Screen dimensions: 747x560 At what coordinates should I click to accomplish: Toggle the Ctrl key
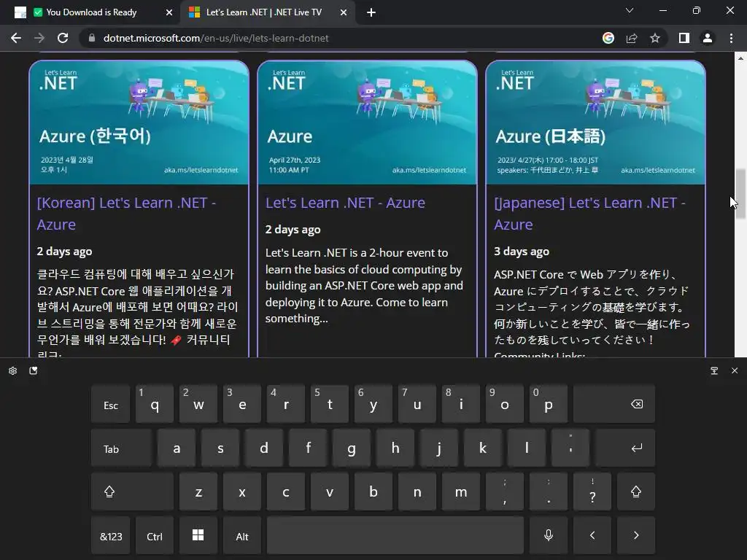155,536
